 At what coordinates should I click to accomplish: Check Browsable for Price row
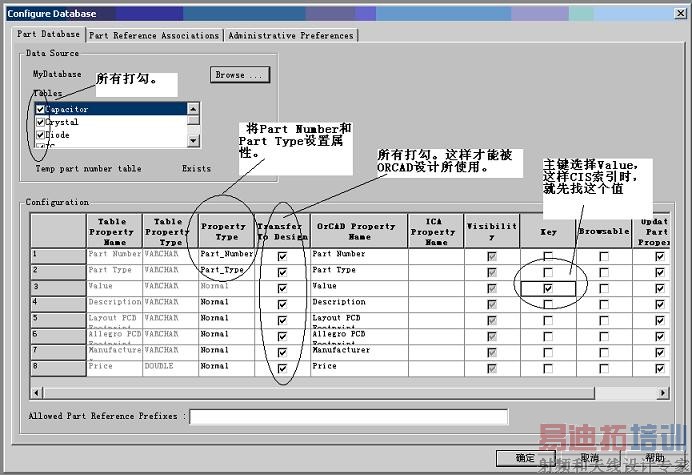tap(604, 368)
